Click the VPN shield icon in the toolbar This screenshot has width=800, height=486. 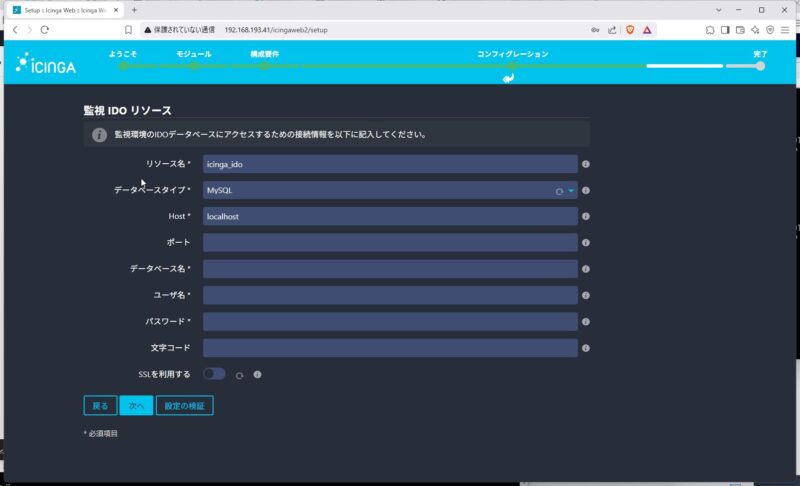[770, 30]
